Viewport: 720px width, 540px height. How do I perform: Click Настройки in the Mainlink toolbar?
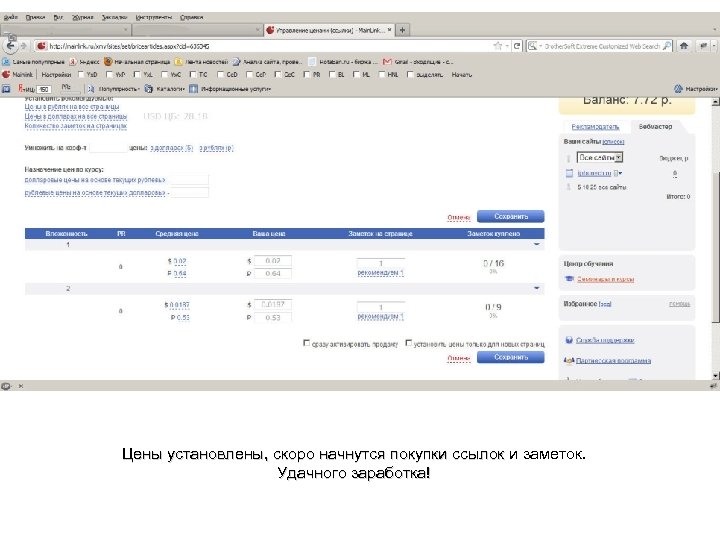click(56, 74)
